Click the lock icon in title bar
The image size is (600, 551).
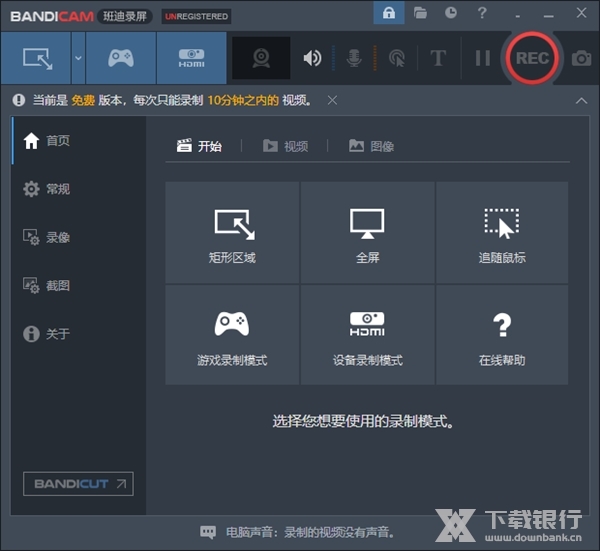[x=389, y=13]
